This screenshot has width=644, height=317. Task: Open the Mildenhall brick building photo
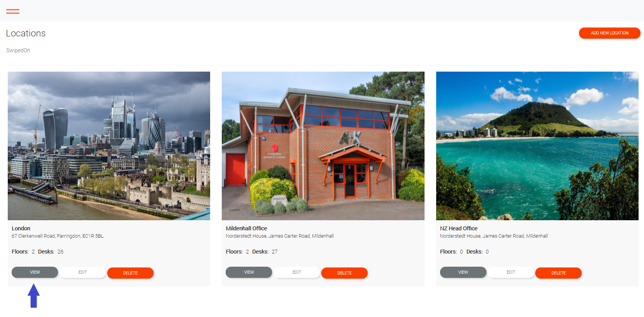point(323,146)
